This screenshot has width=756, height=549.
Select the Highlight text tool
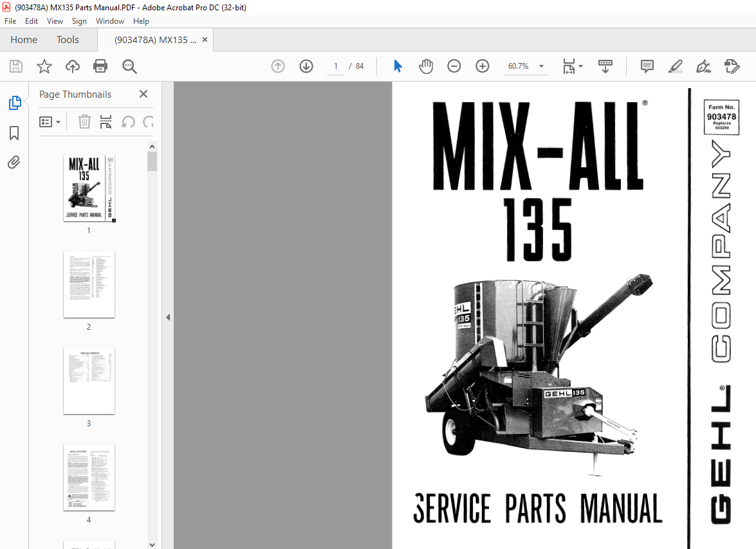(x=676, y=66)
